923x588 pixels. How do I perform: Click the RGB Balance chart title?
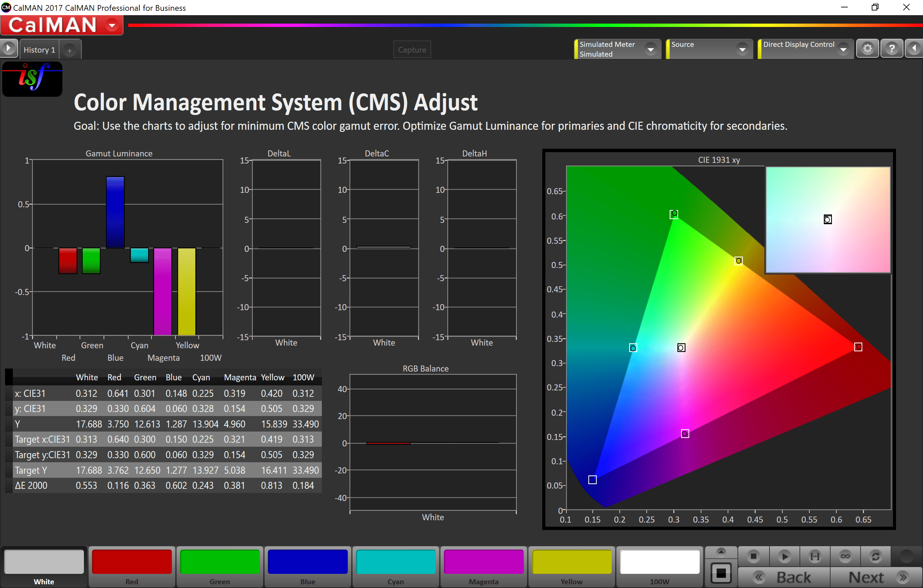coord(425,369)
